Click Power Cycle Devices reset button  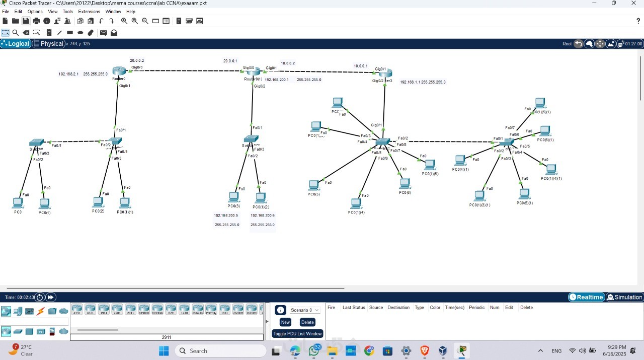pyautogui.click(x=40, y=297)
